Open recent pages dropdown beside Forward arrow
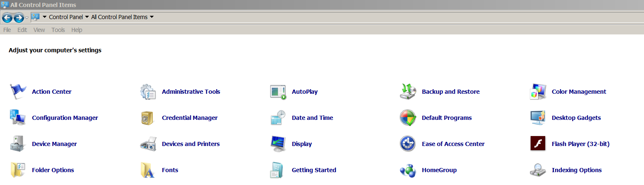This screenshot has height=185, width=644. point(27,17)
